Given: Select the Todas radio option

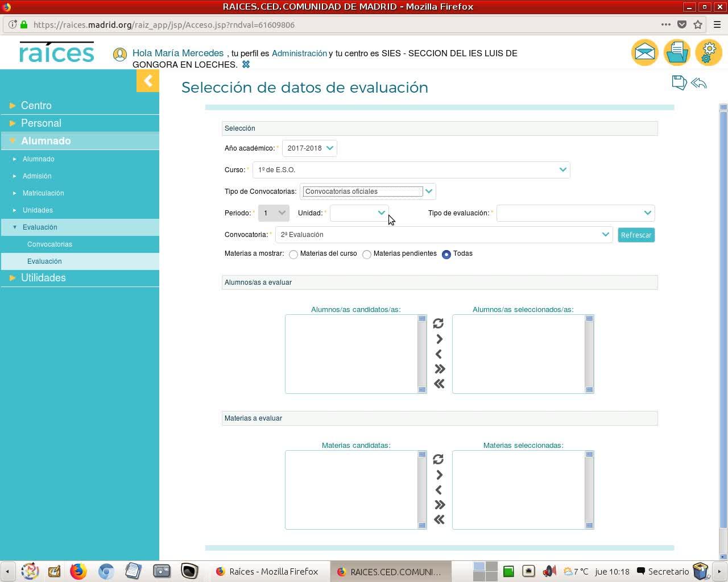Looking at the screenshot, I should click(446, 255).
